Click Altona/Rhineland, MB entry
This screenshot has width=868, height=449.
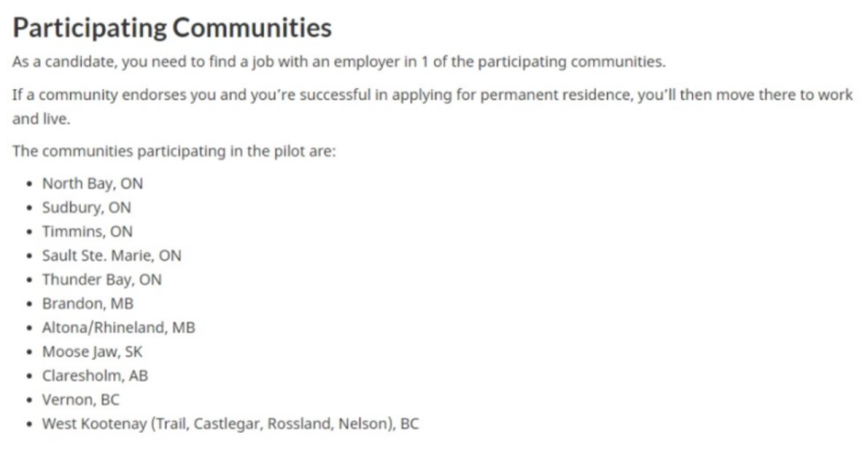pyautogui.click(x=119, y=328)
